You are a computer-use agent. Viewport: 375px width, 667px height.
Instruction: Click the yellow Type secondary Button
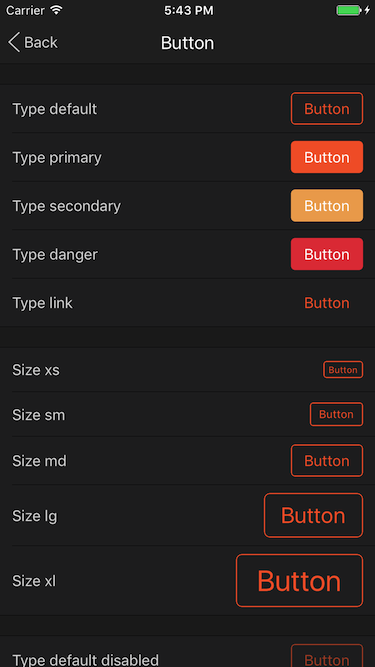pyautogui.click(x=327, y=206)
